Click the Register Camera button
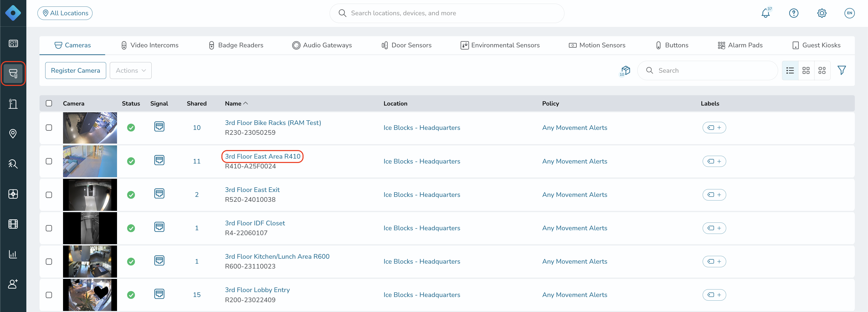This screenshot has width=868, height=312. click(75, 70)
